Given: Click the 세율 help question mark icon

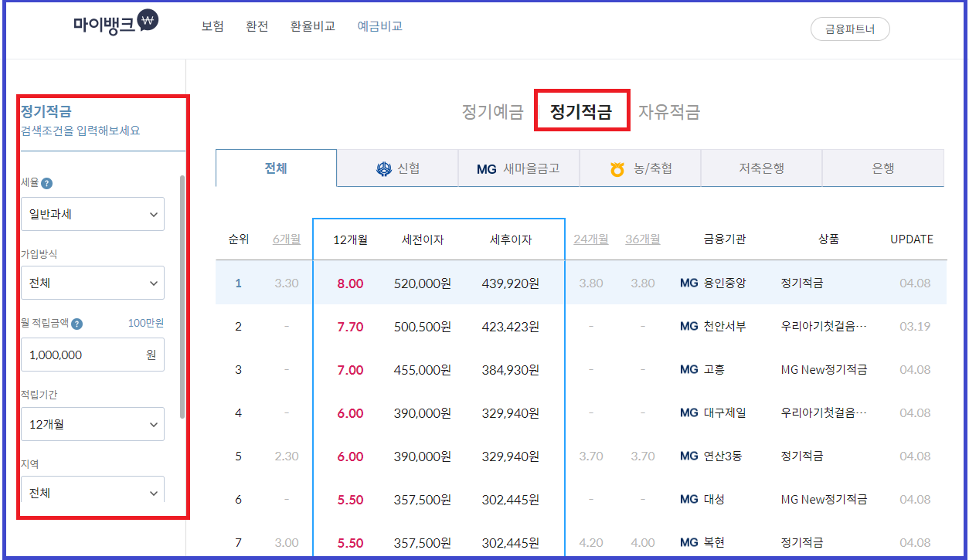Looking at the screenshot, I should 47,184.
